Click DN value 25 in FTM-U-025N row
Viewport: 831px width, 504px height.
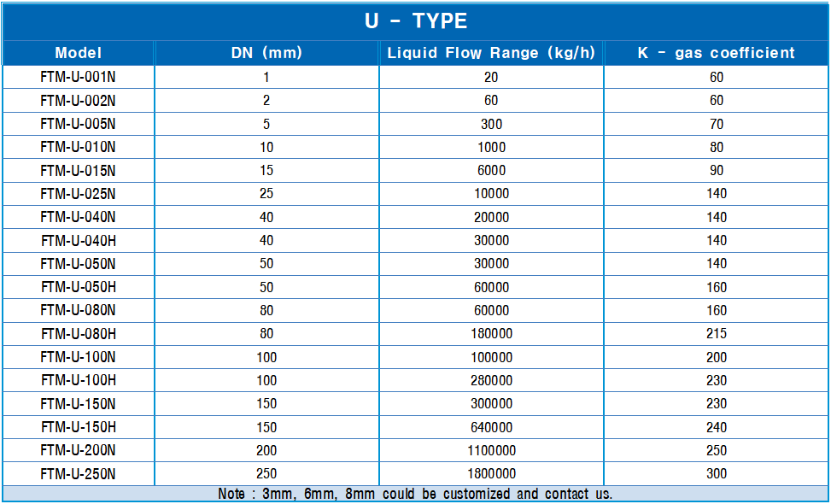[x=266, y=194]
